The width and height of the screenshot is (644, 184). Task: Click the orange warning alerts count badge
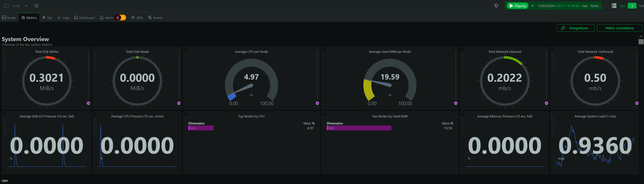[x=123, y=18]
